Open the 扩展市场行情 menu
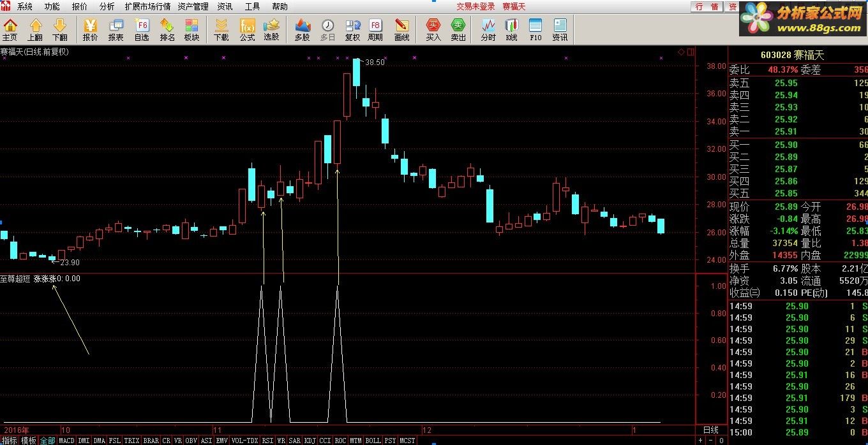Viewport: 868px width, 445px height. coord(147,6)
